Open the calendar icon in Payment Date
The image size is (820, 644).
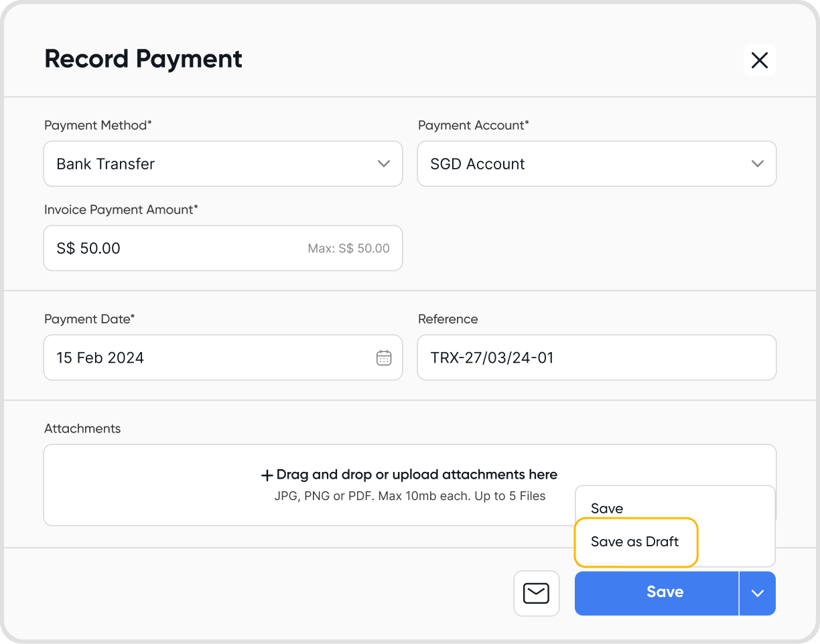tap(384, 357)
